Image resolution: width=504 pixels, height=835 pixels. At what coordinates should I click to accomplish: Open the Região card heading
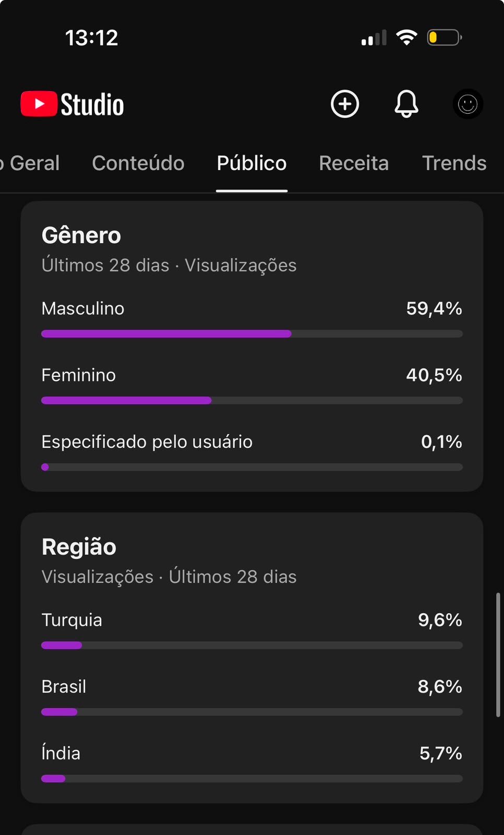pos(79,547)
